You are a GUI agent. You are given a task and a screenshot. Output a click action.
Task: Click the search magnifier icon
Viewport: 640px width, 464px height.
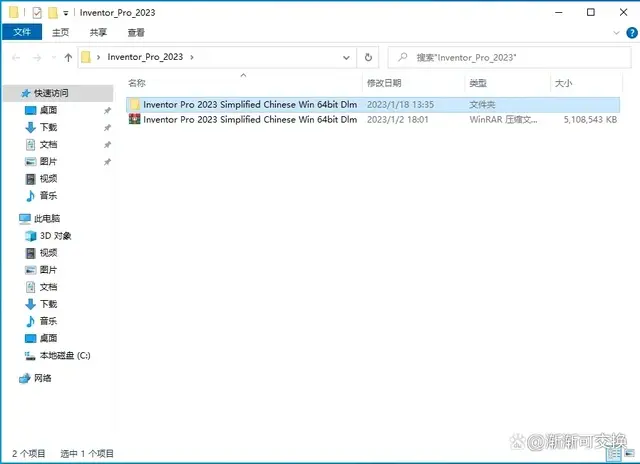point(403,57)
